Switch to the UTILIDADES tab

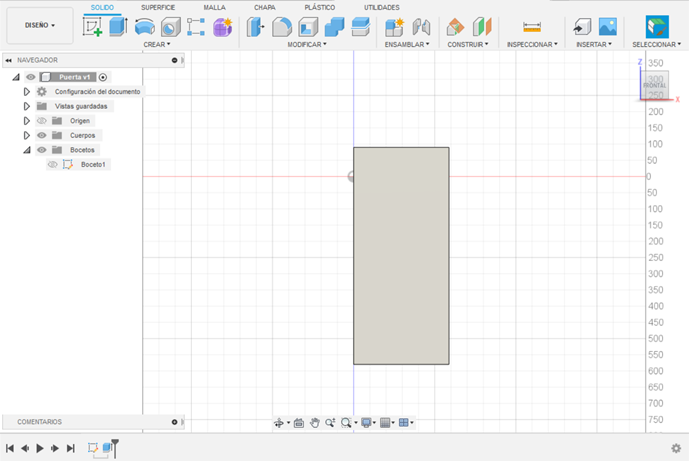pos(382,7)
